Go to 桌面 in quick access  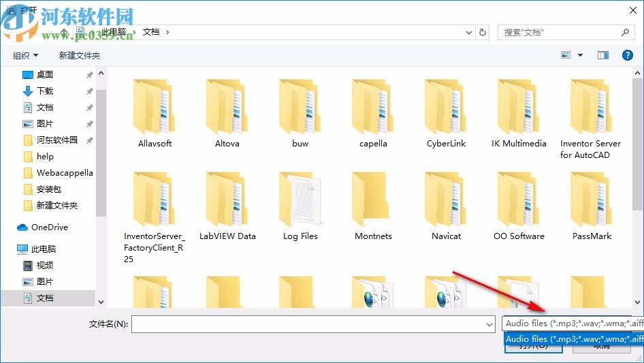pyautogui.click(x=45, y=74)
